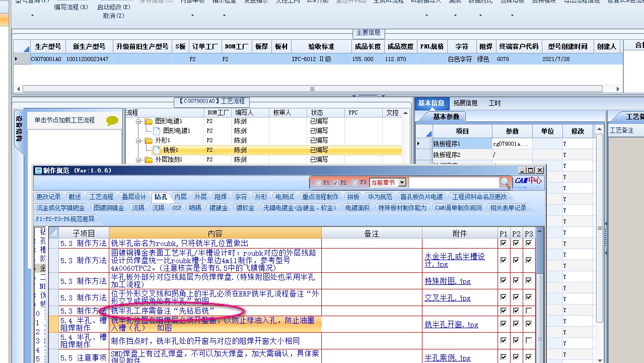The width and height of the screenshot is (644, 363).
Task: Open the 半孔案例.jpg attachment link
Action: (447, 358)
